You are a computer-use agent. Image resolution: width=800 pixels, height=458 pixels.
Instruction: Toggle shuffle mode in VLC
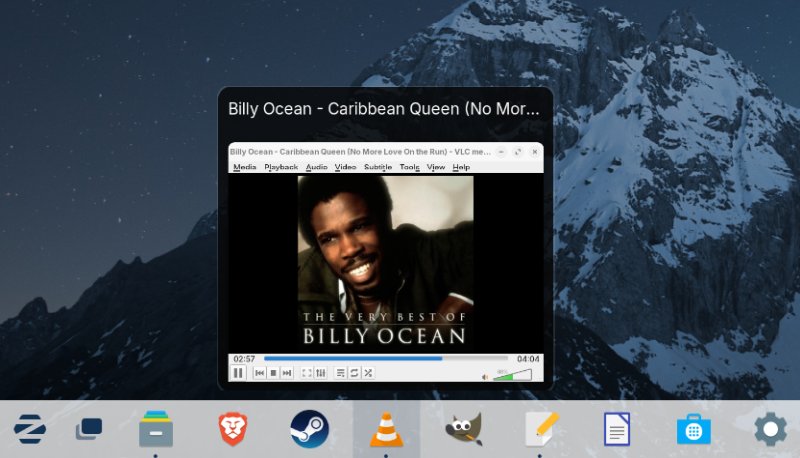pos(368,373)
